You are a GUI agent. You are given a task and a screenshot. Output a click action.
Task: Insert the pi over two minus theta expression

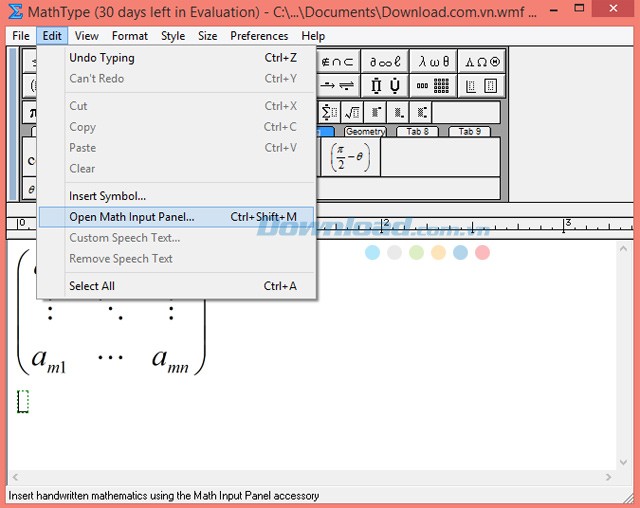pyautogui.click(x=350, y=157)
